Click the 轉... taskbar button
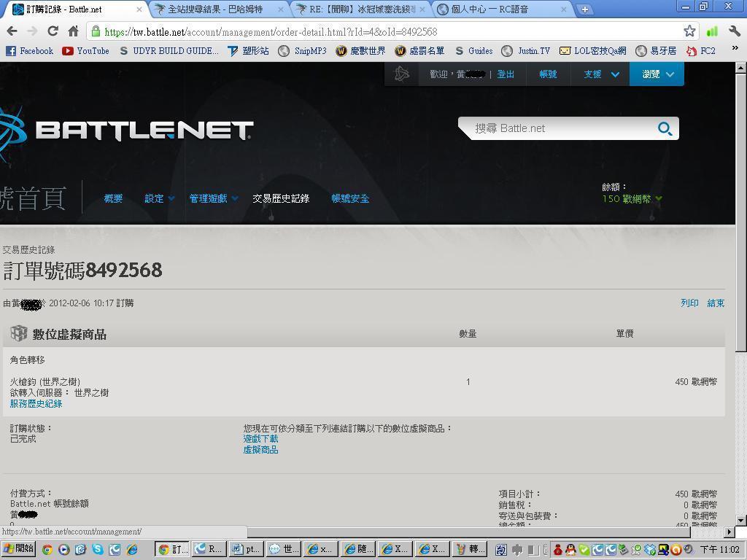 click(469, 549)
